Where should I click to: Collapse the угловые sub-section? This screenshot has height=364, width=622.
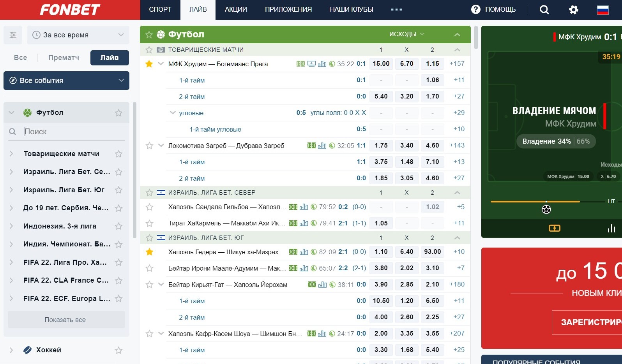(173, 113)
